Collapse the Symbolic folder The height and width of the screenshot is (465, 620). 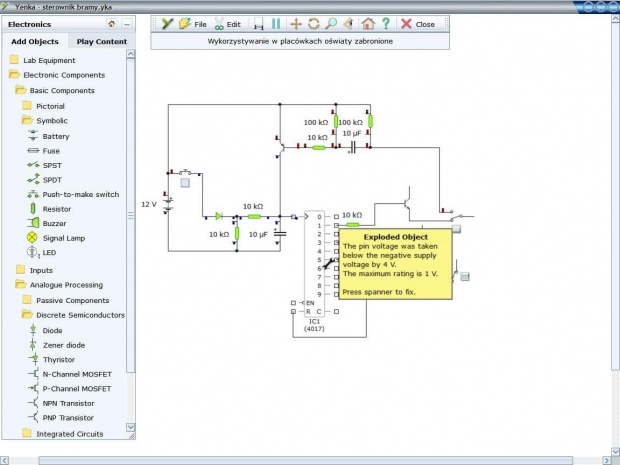(x=45, y=121)
